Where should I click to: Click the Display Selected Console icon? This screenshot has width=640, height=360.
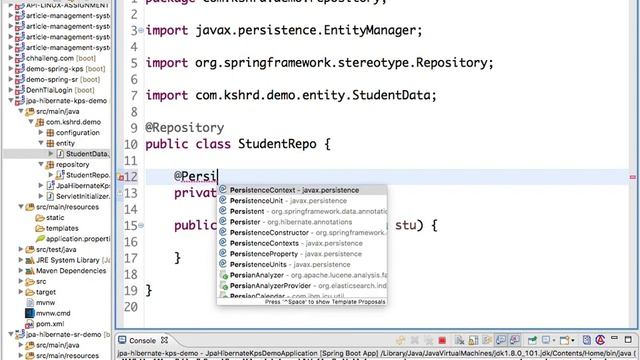pyautogui.click(x=546, y=340)
